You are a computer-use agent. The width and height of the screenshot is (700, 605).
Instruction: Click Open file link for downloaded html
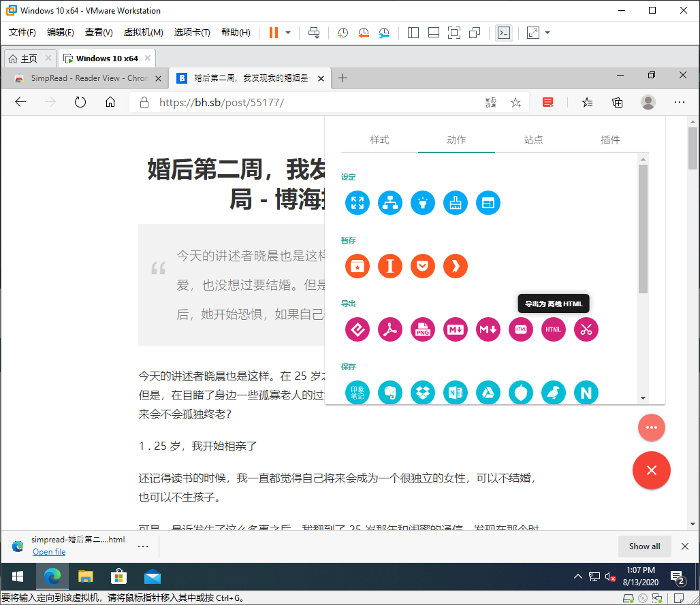coord(49,552)
